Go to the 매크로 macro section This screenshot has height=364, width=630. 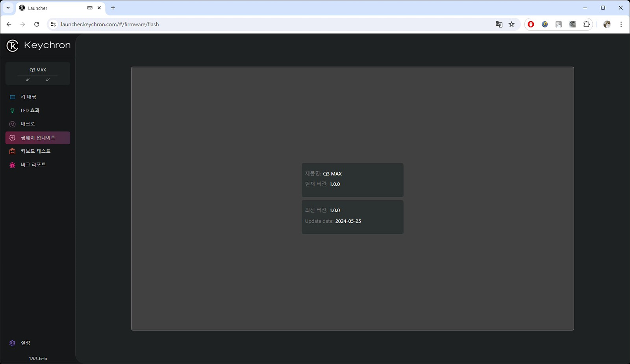(x=38, y=124)
